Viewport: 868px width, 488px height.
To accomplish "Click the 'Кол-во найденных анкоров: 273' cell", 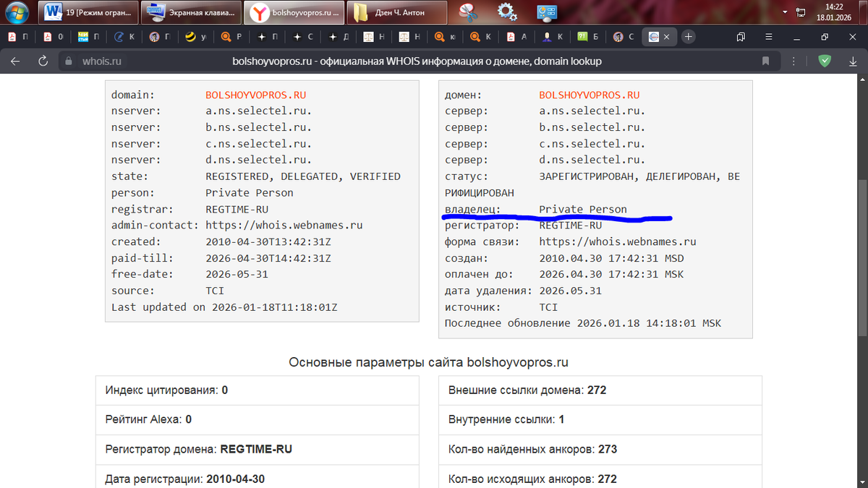I will pos(600,449).
